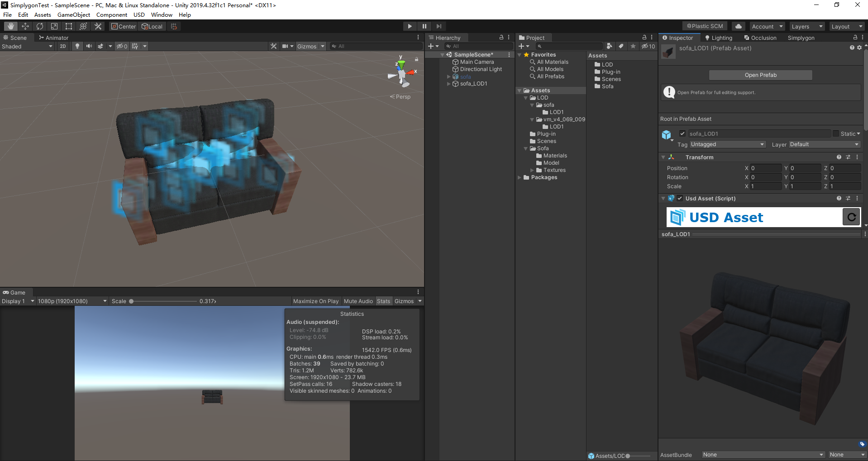Click the Create plus icon in Hierarchy
The width and height of the screenshot is (868, 461).
click(x=431, y=46)
